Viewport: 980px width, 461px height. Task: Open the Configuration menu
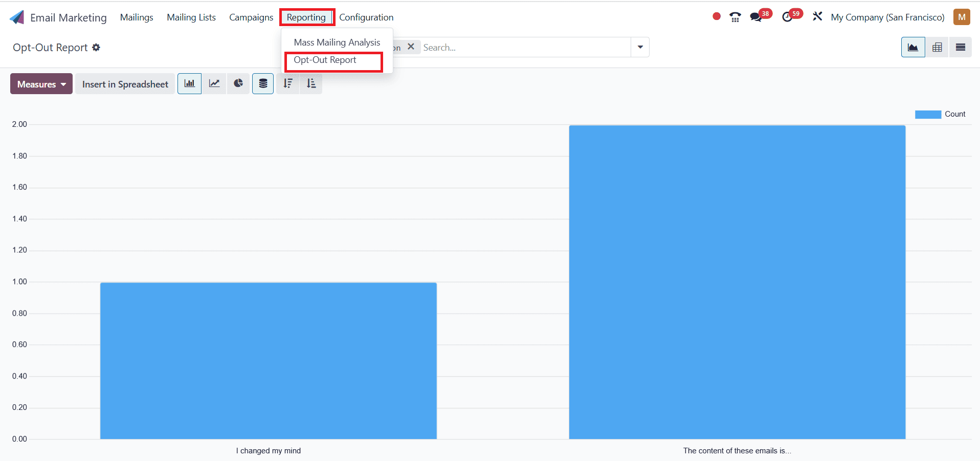coord(366,17)
